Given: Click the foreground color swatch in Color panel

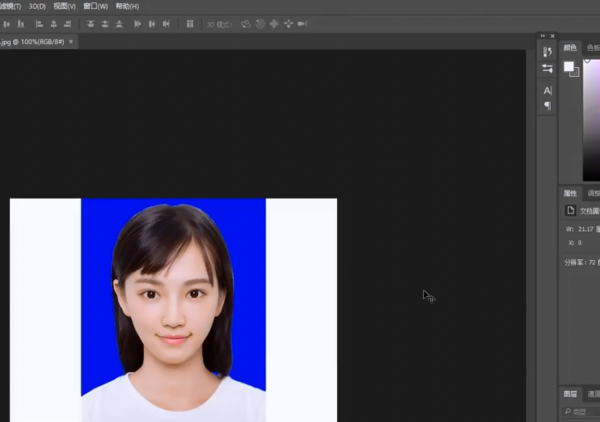Looking at the screenshot, I should pos(569,66).
